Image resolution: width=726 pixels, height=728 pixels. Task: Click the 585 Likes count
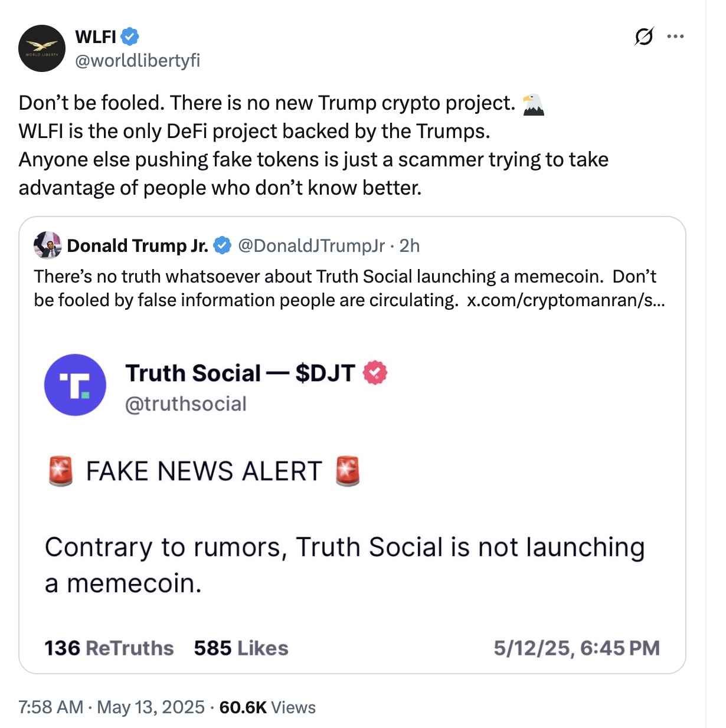pyautogui.click(x=241, y=648)
